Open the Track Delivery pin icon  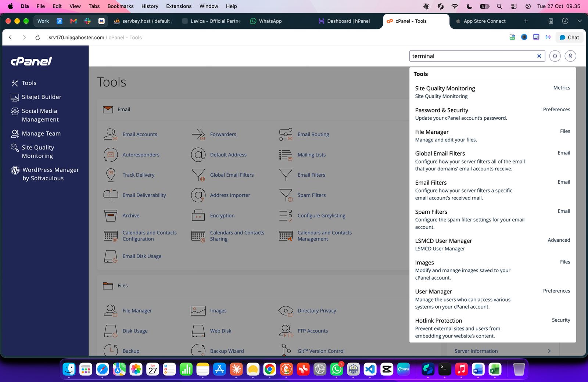pos(111,175)
